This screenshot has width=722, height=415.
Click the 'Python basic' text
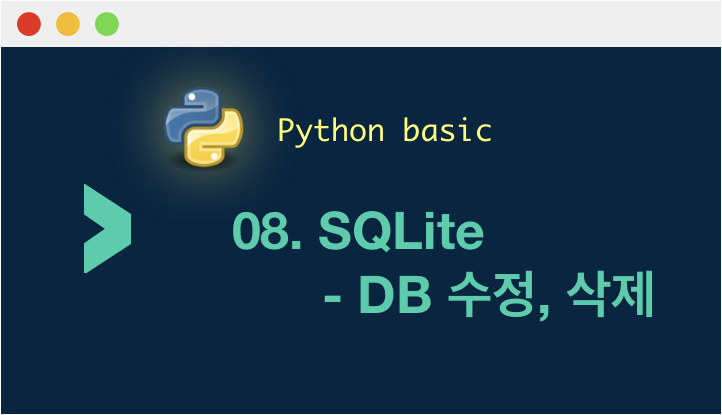pyautogui.click(x=385, y=131)
